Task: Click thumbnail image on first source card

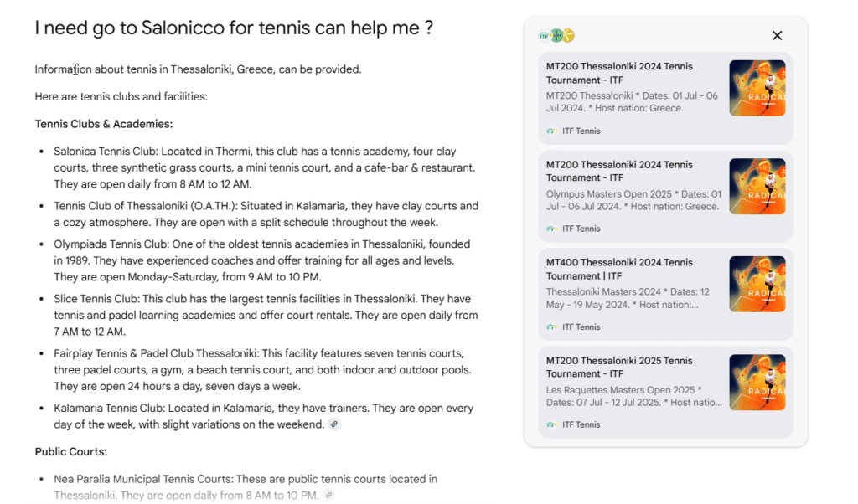Action: pos(757,88)
